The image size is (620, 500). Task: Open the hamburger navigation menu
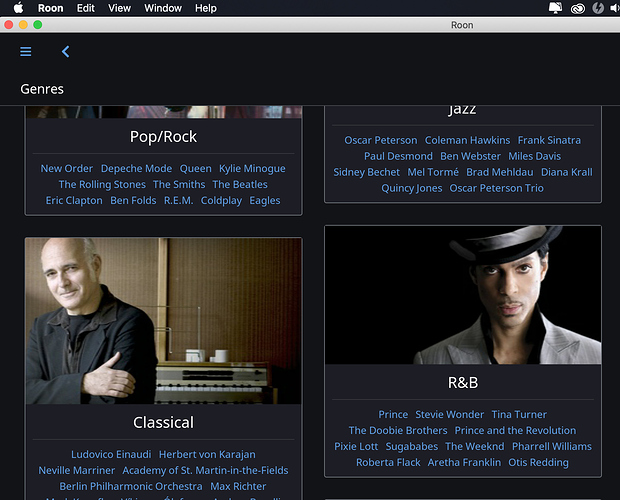coord(26,51)
